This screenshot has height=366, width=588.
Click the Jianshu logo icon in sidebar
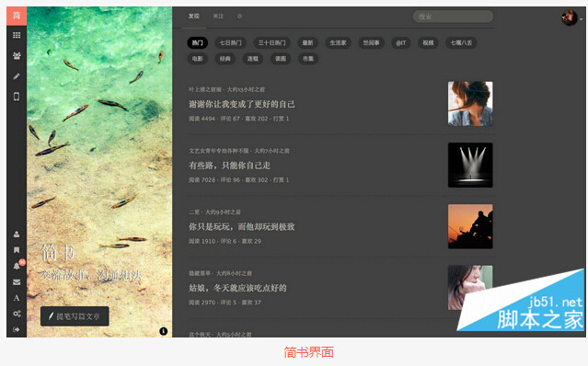click(17, 16)
